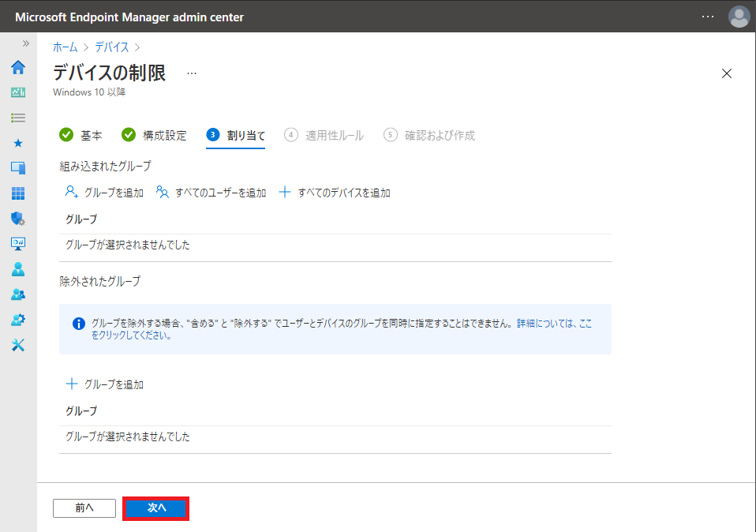
Task: Open the Dashboard icon in sidebar
Action: pos(18,92)
